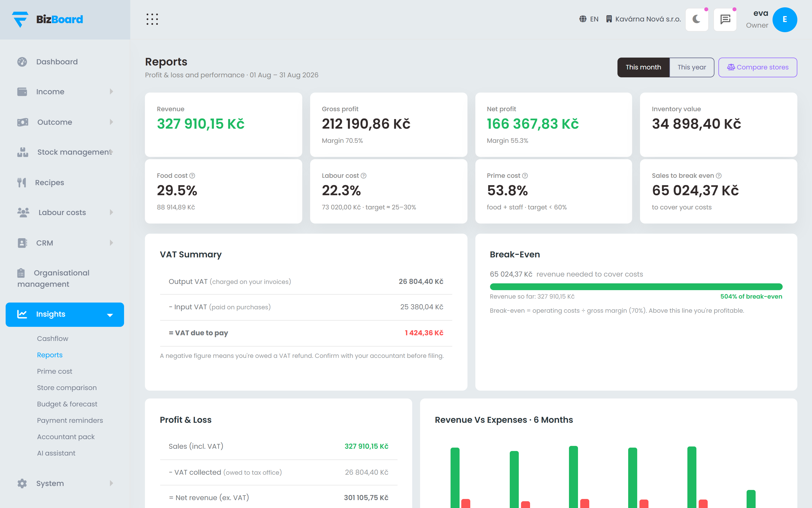Viewport: 812px width, 508px height.
Task: Toggle dark mode with the moon icon
Action: tap(697, 19)
